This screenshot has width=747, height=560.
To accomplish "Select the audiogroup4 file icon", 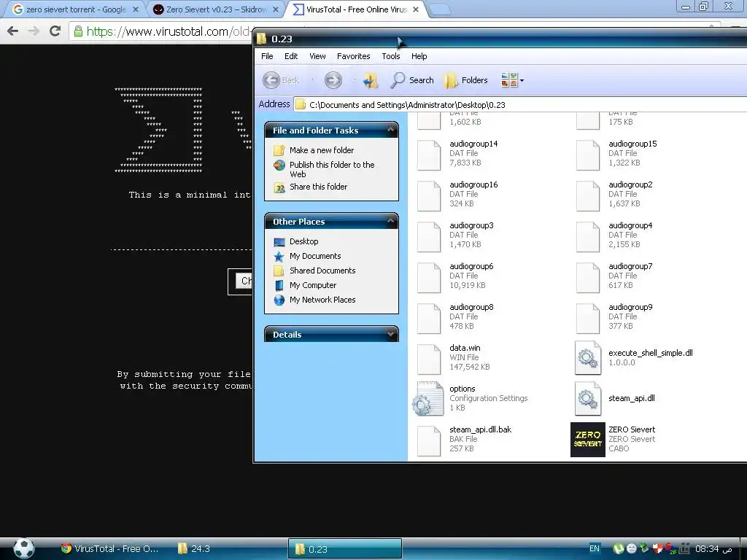I will 588,237.
